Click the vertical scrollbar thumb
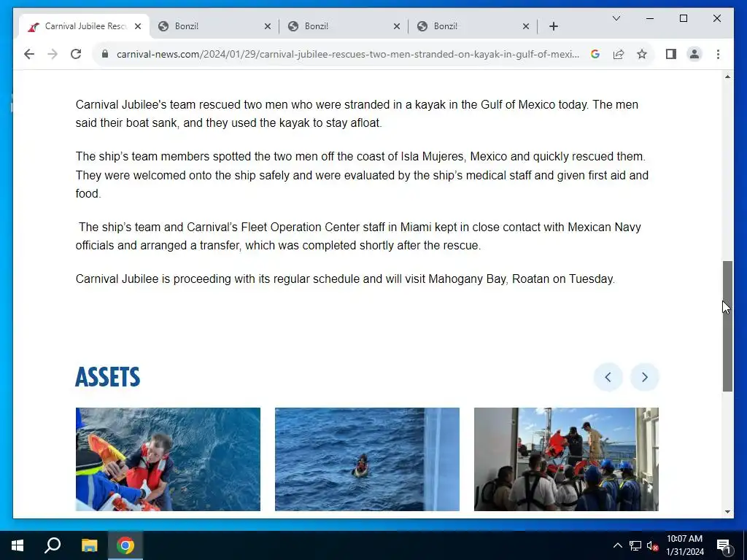This screenshot has width=747, height=560. coord(727,326)
